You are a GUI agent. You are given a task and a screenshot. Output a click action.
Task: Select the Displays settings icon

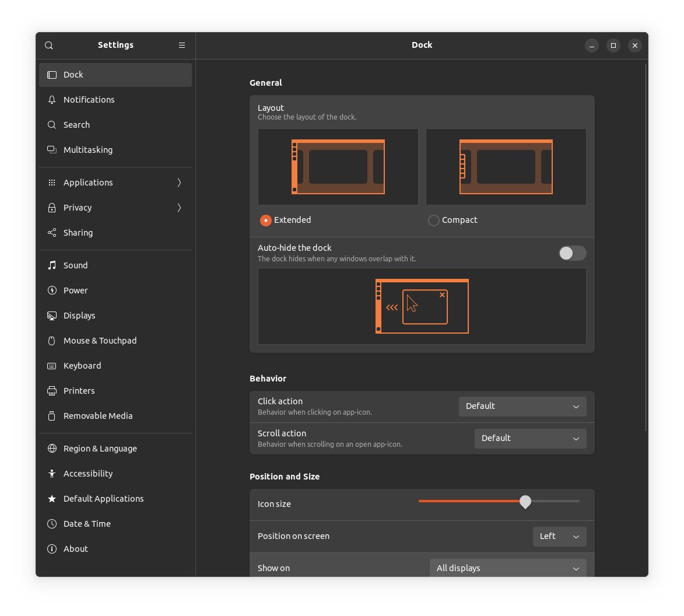coord(52,315)
